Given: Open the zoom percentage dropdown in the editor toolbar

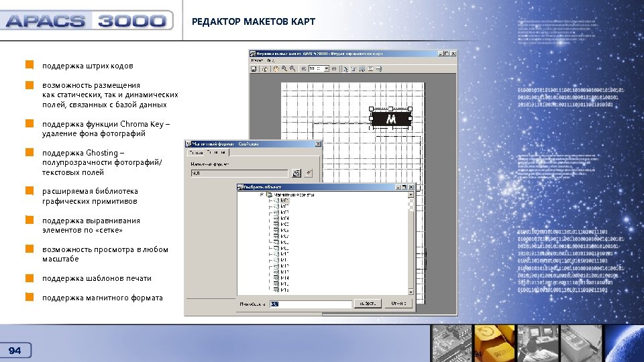Looking at the screenshot, I should coord(327,69).
